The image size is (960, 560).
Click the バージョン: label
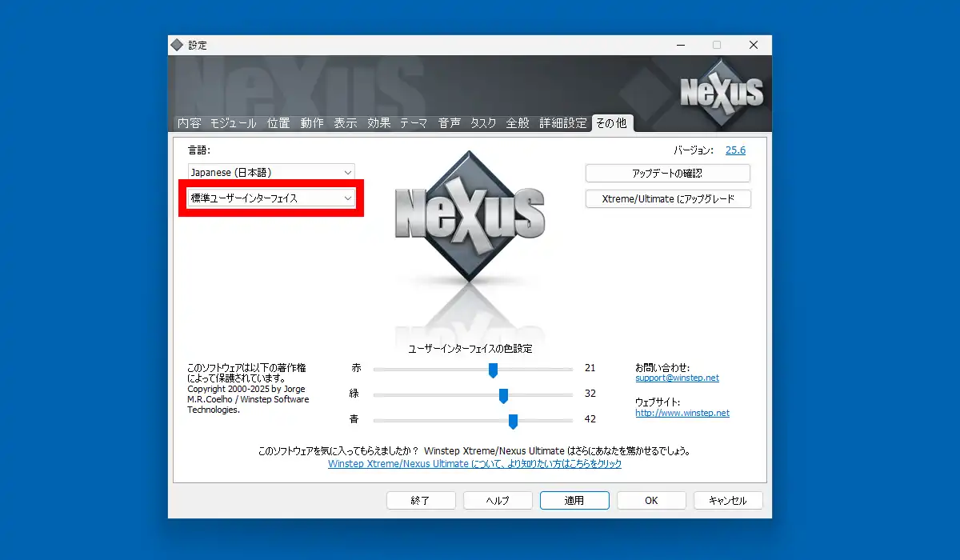click(694, 150)
